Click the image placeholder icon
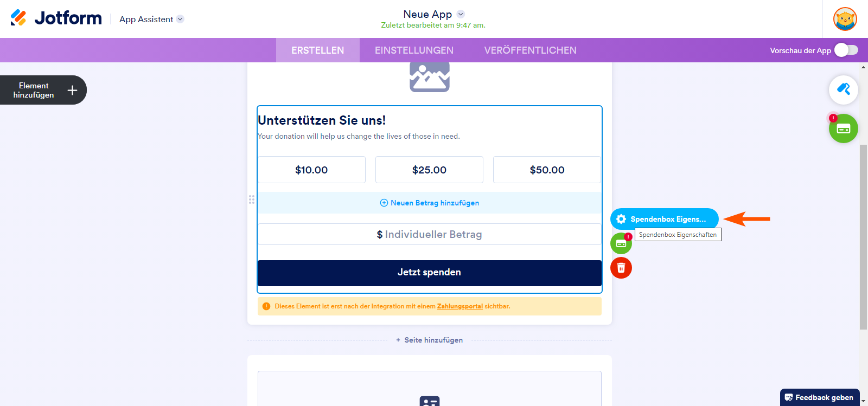This screenshot has height=406, width=868. tap(429, 76)
